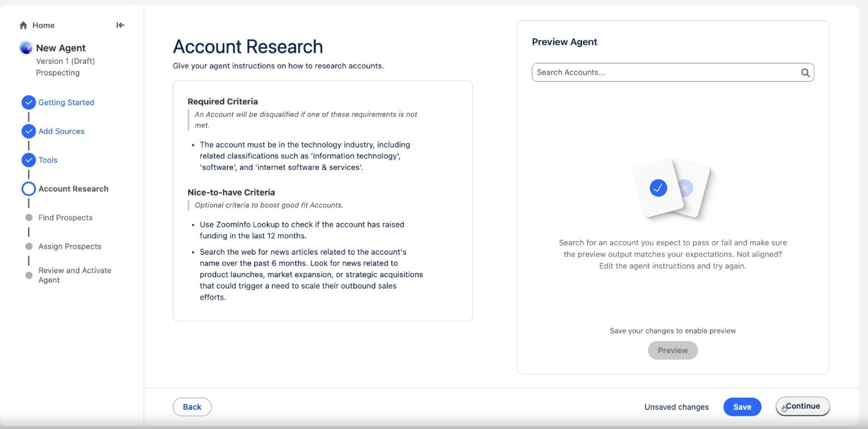Screen dimensions: 868x429
Task: Click the Nice-to-have Criteria heading
Action: (x=231, y=192)
